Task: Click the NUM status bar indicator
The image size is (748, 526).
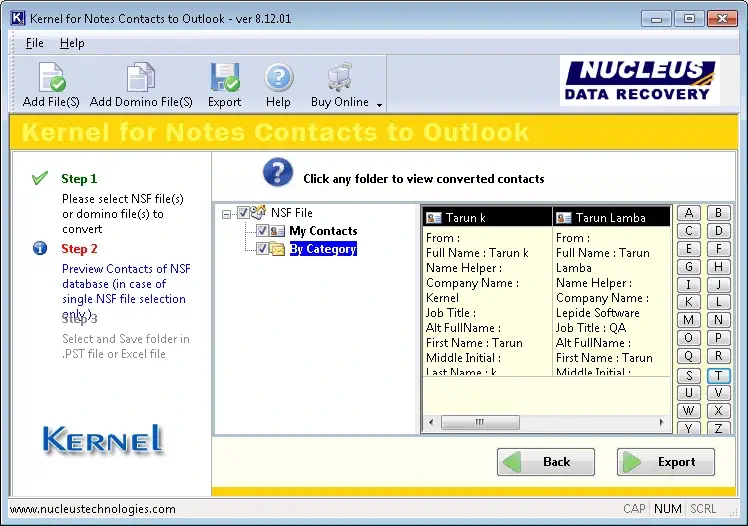Action: [x=667, y=509]
